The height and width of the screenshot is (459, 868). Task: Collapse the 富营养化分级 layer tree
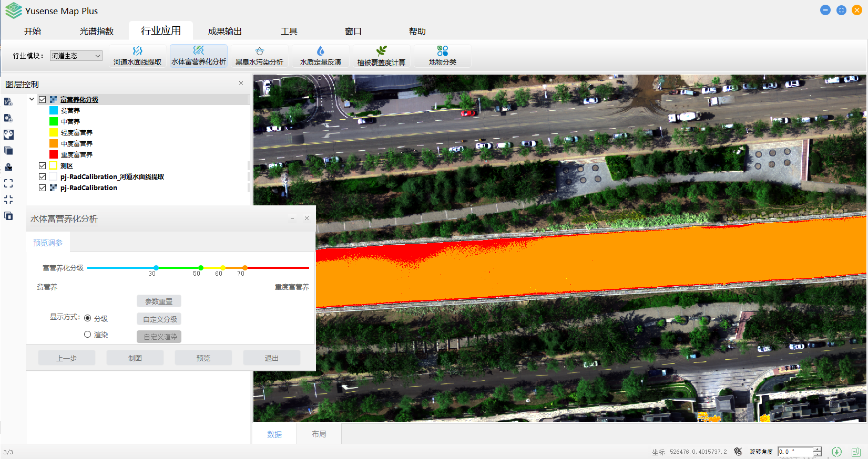click(x=32, y=99)
